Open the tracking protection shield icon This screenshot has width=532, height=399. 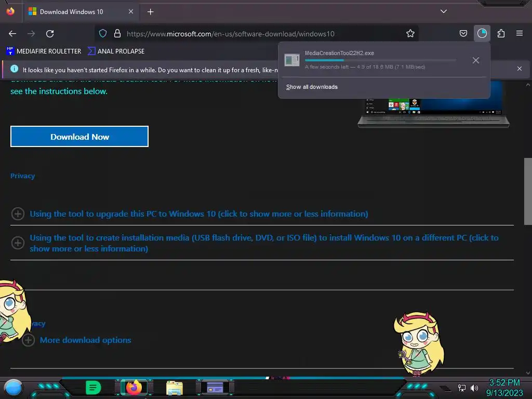tap(103, 33)
